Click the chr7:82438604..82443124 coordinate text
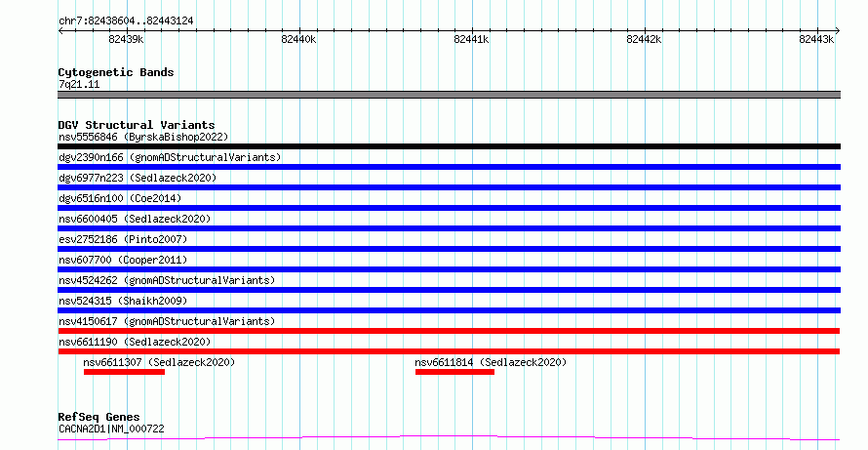The height and width of the screenshot is (450, 868). (x=126, y=21)
